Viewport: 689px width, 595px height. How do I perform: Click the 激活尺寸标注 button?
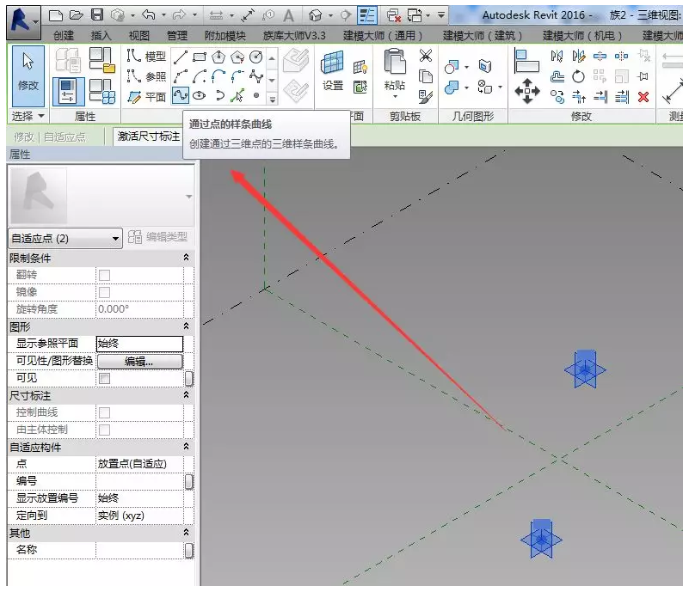pyautogui.click(x=148, y=136)
